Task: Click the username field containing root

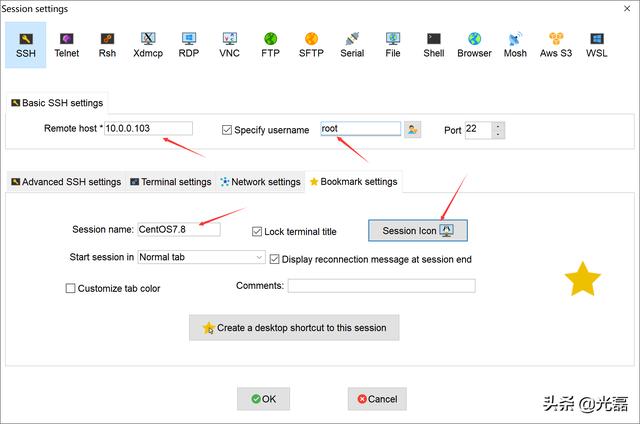Action: (360, 129)
